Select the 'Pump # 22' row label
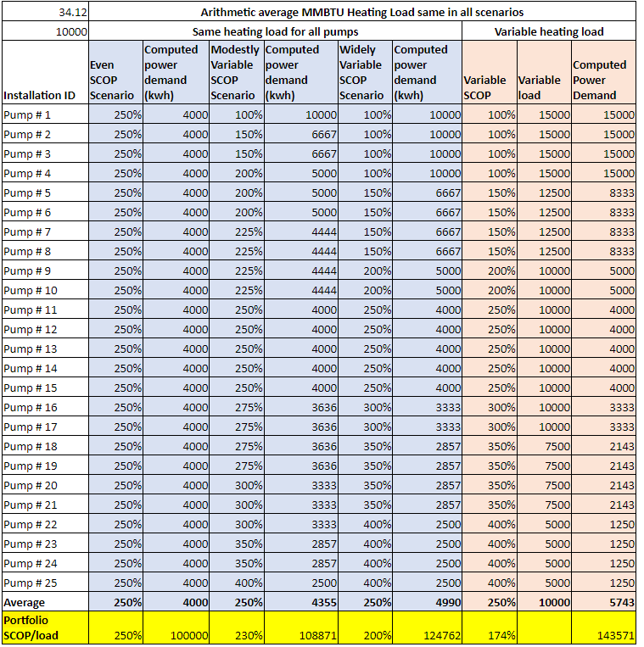Viewport: 644px width, 647px height. (46, 524)
